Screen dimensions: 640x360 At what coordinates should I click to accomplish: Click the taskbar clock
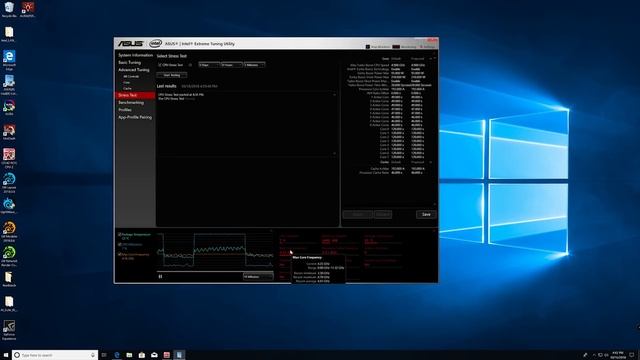(x=618, y=355)
